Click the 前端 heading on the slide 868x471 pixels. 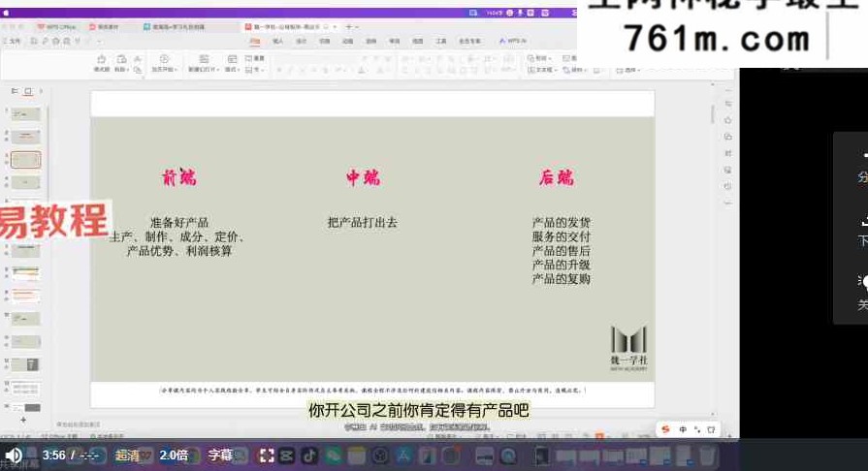click(x=178, y=177)
